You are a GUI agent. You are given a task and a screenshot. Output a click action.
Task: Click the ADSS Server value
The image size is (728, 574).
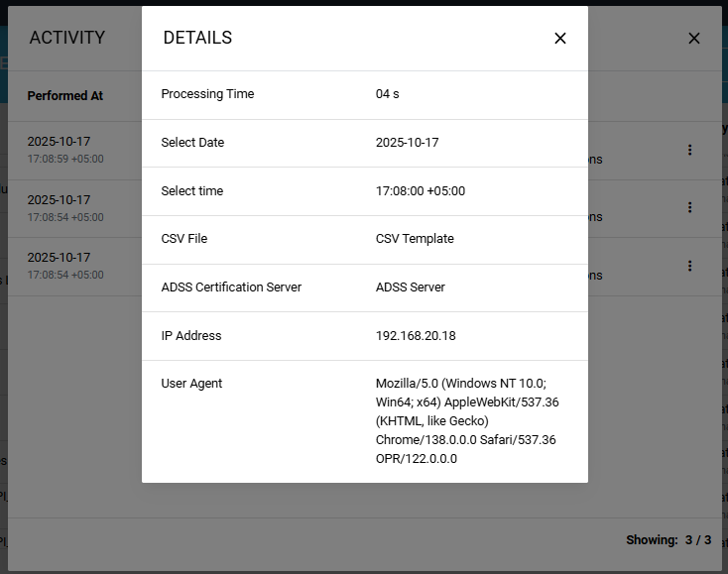point(410,287)
